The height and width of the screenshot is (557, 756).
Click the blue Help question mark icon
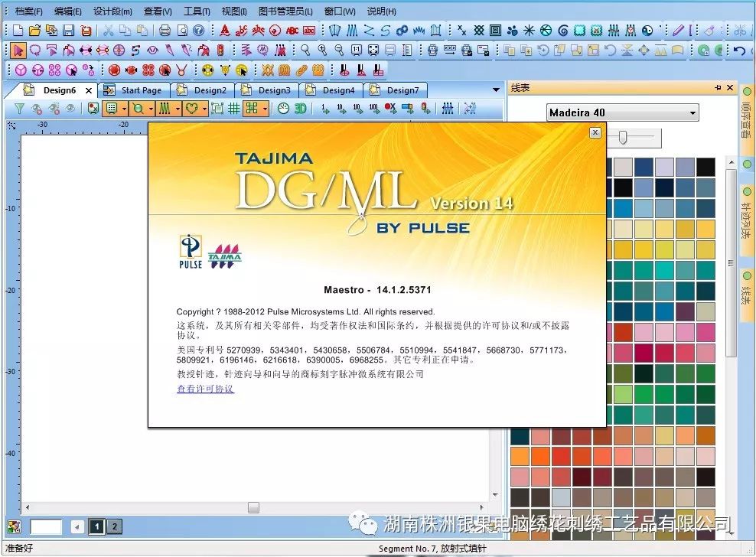[199, 31]
